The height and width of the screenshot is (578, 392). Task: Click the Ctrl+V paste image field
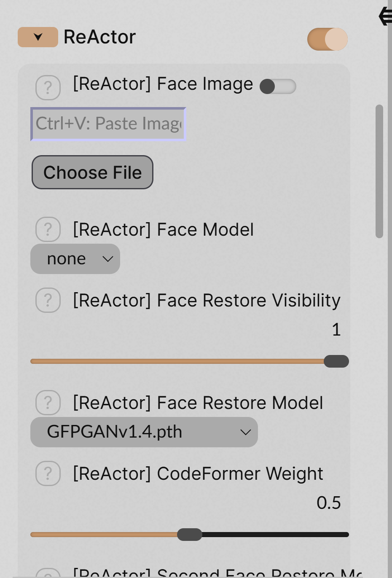pos(107,124)
